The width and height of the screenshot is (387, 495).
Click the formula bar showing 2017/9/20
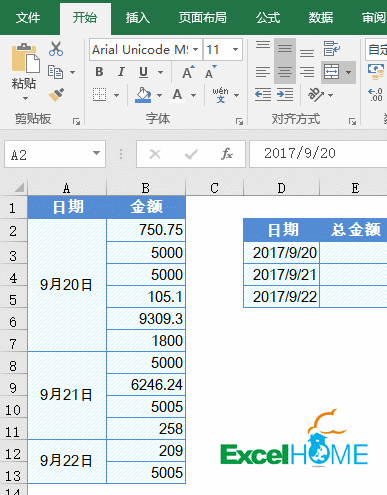[318, 154]
